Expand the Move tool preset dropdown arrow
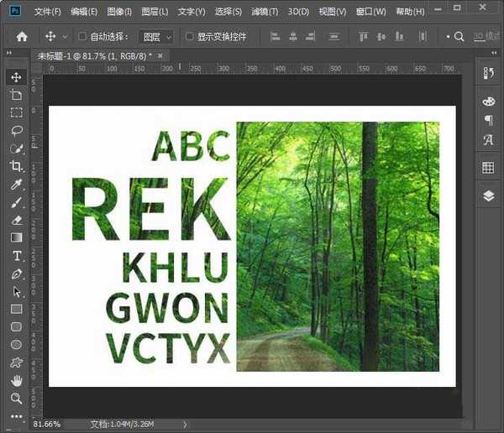The image size is (504, 433). [x=66, y=37]
